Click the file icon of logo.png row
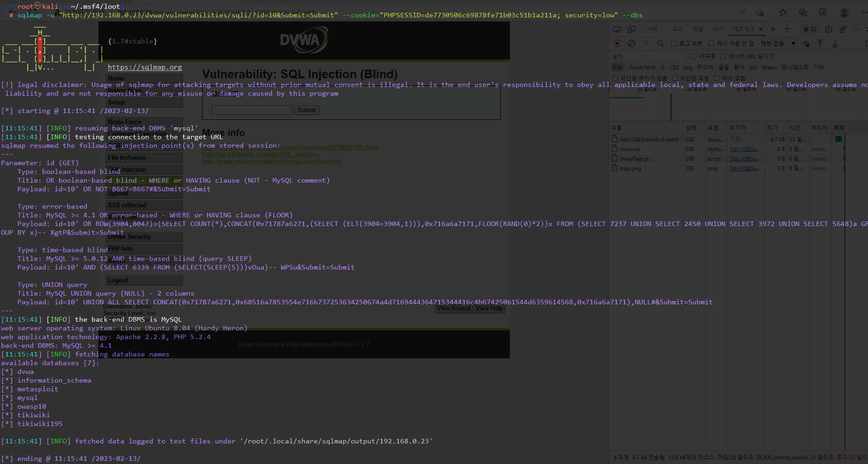 [615, 168]
